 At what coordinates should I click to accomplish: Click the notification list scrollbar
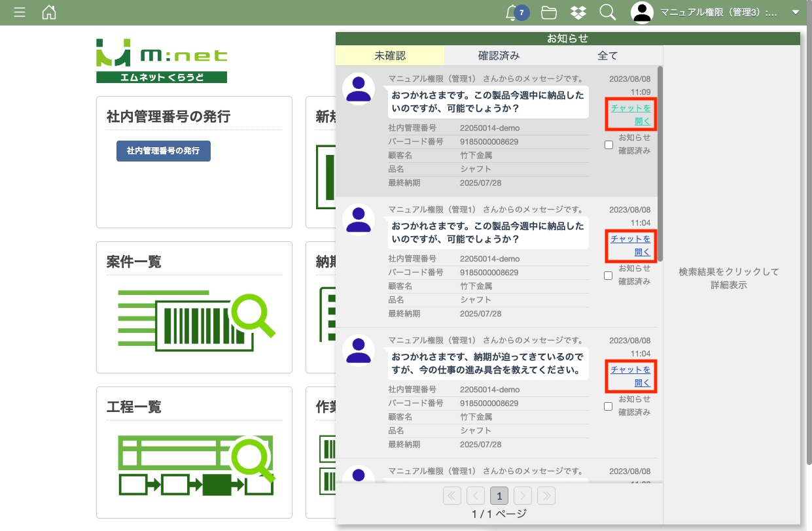(660, 163)
